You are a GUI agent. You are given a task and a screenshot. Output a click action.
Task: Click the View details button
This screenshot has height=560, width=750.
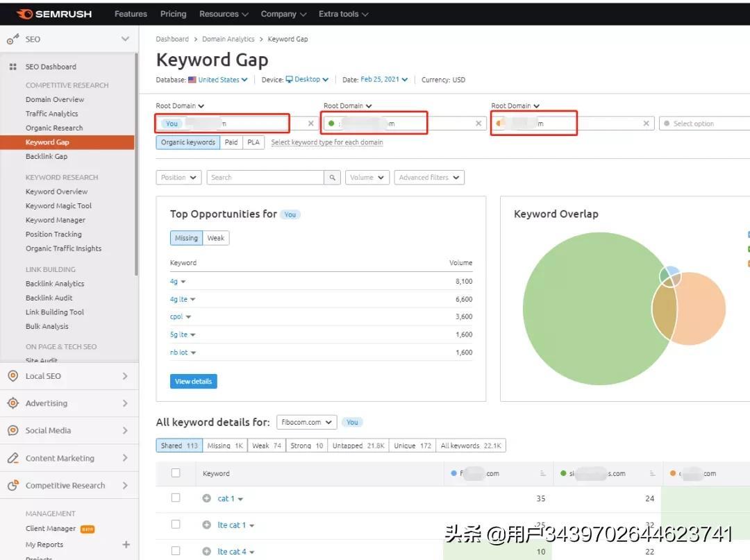(x=193, y=381)
